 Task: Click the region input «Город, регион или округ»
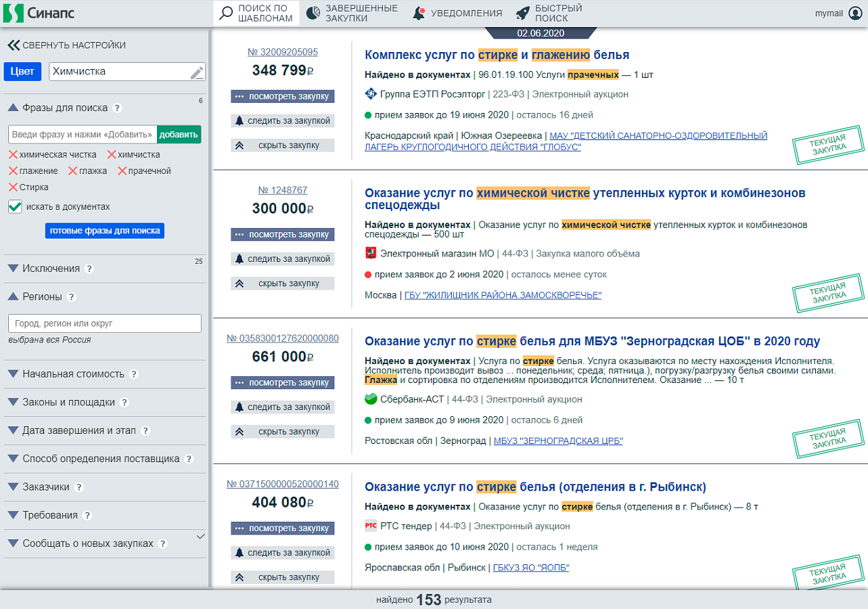click(105, 323)
